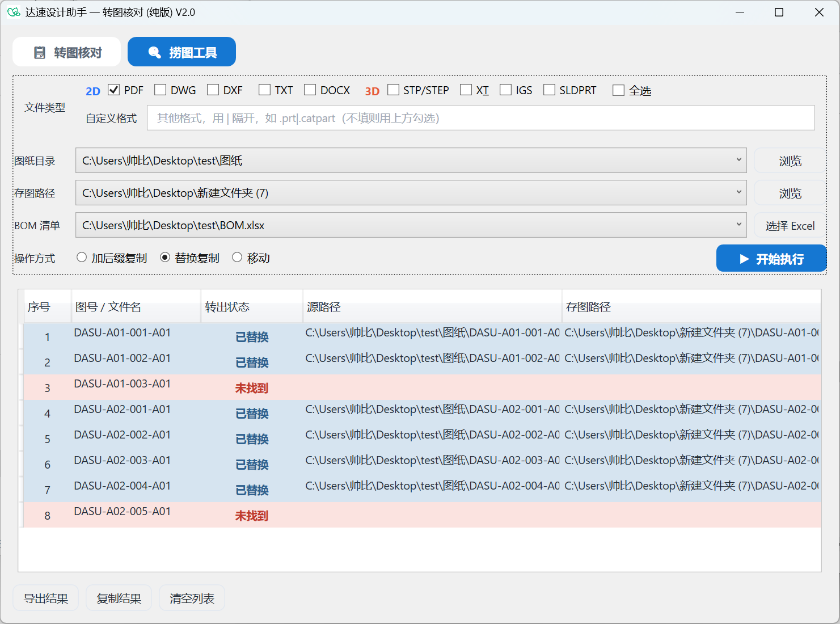
Task: Click 清空列表 button
Action: (192, 598)
